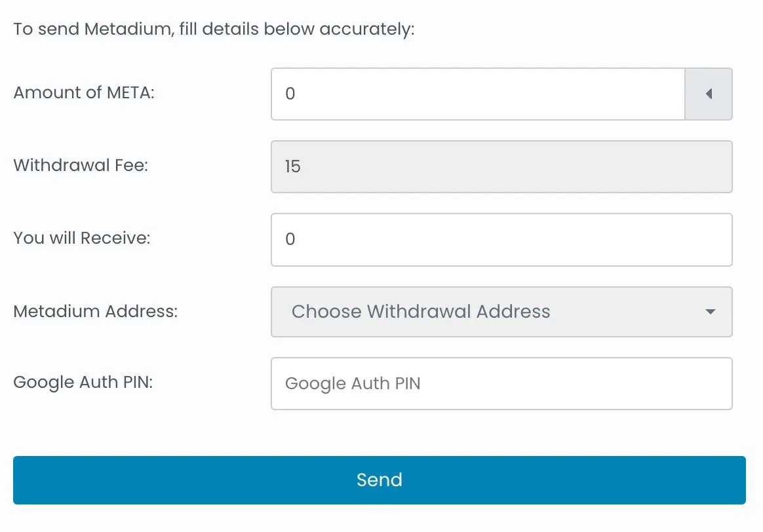Select the You will Receive input box

[501, 240]
